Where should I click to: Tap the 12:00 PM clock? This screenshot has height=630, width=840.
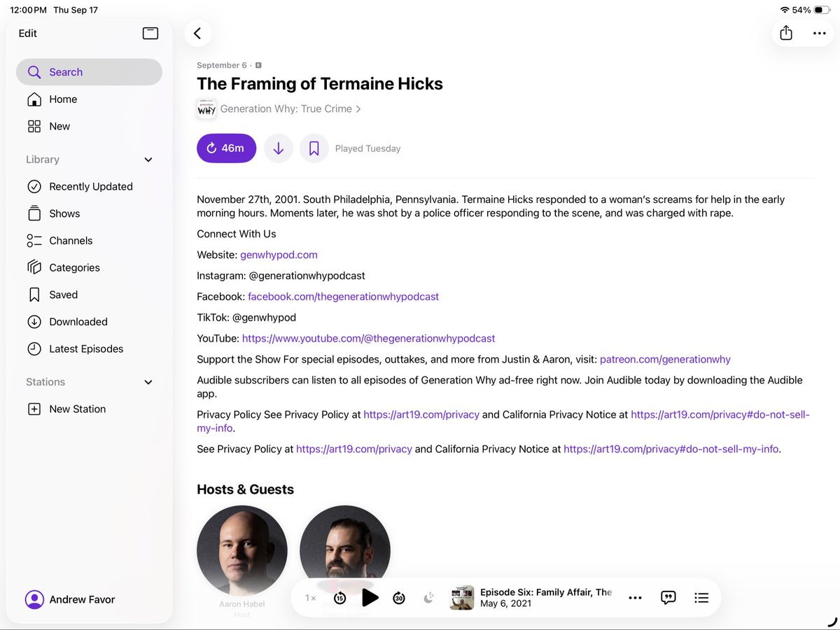(28, 10)
